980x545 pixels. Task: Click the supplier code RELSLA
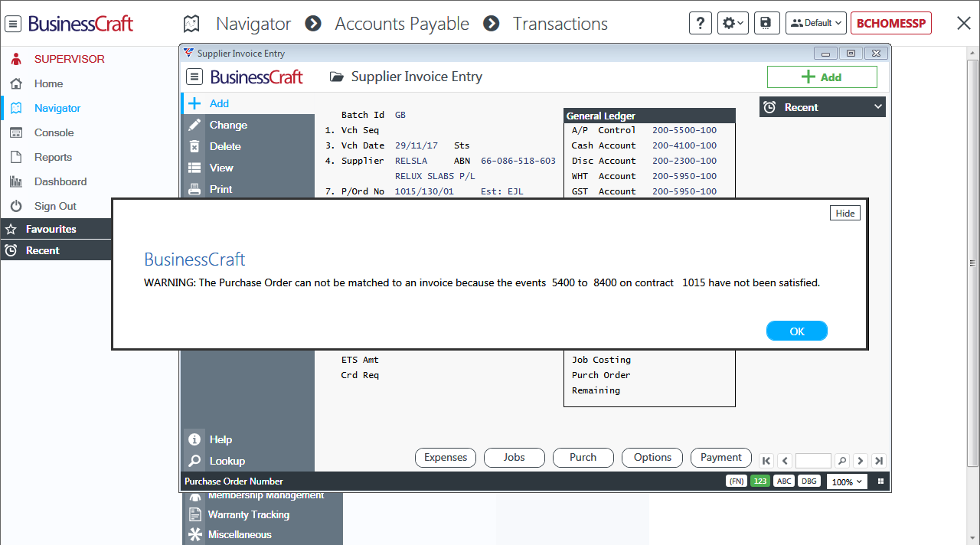click(411, 161)
